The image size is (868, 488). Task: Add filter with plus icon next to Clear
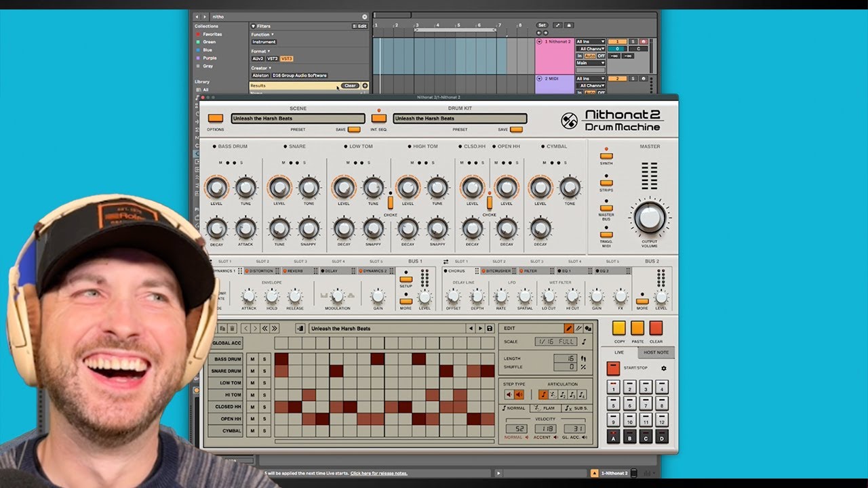pos(365,85)
